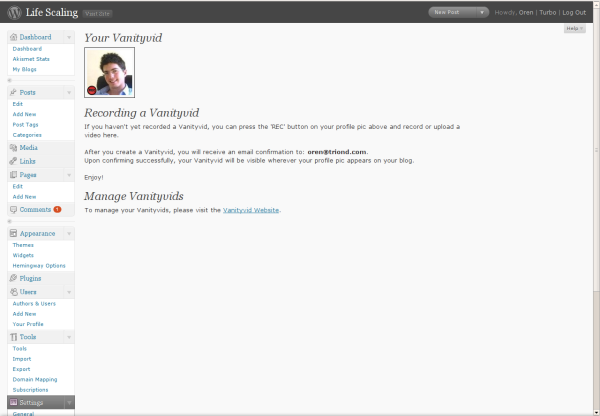Click the Dashboard house icon
The image size is (600, 416).
13,37
